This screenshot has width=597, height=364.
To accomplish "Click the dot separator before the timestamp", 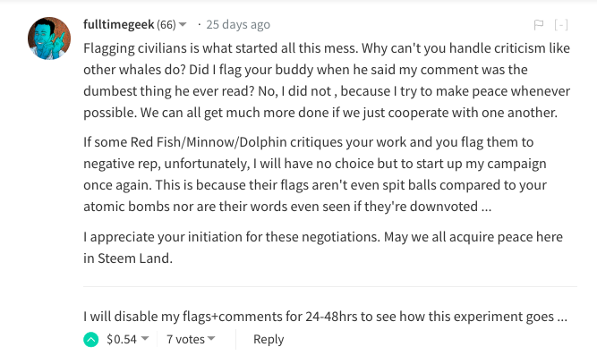I will tap(198, 24).
